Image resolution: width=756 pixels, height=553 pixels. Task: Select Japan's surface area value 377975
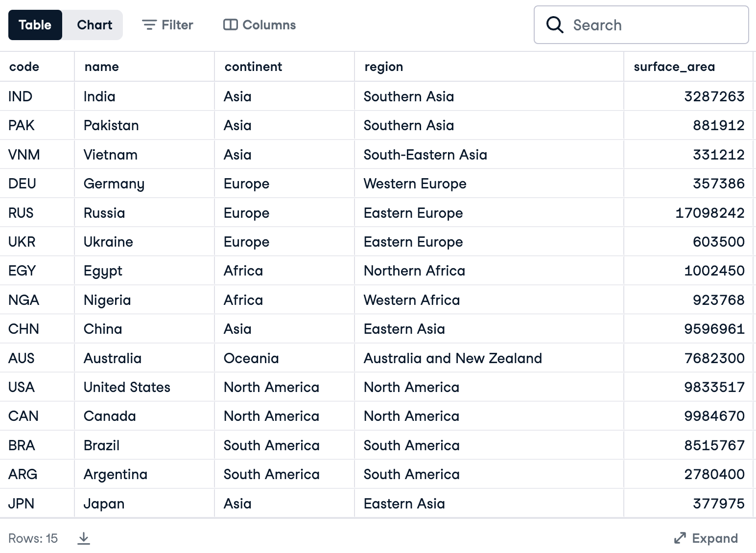tap(718, 504)
